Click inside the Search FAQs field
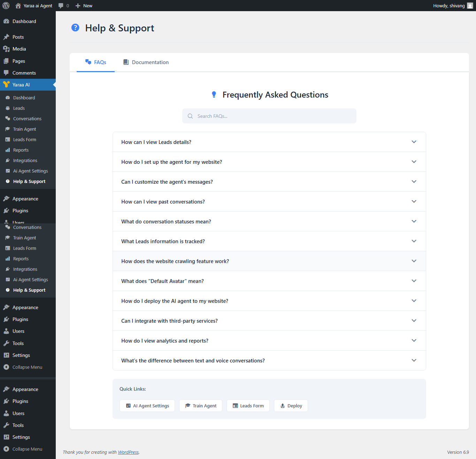 point(269,116)
